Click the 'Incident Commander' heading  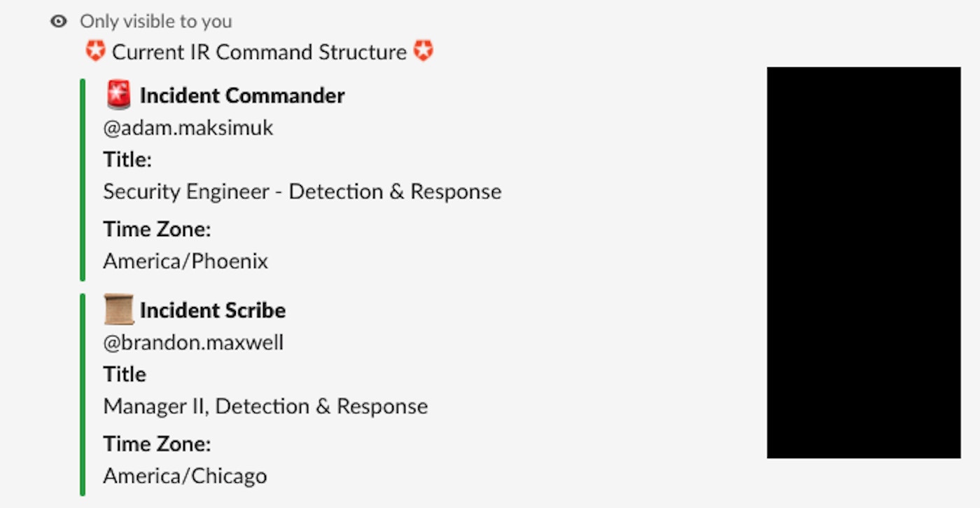pyautogui.click(x=242, y=96)
